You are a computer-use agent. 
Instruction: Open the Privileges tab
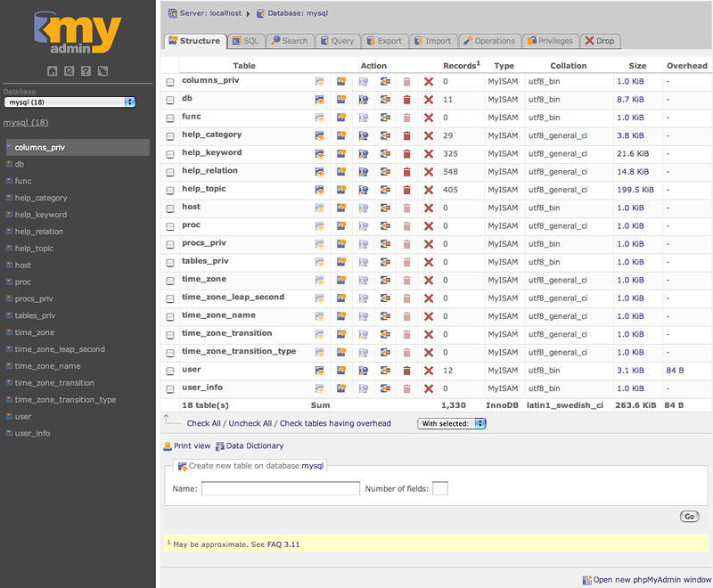550,41
